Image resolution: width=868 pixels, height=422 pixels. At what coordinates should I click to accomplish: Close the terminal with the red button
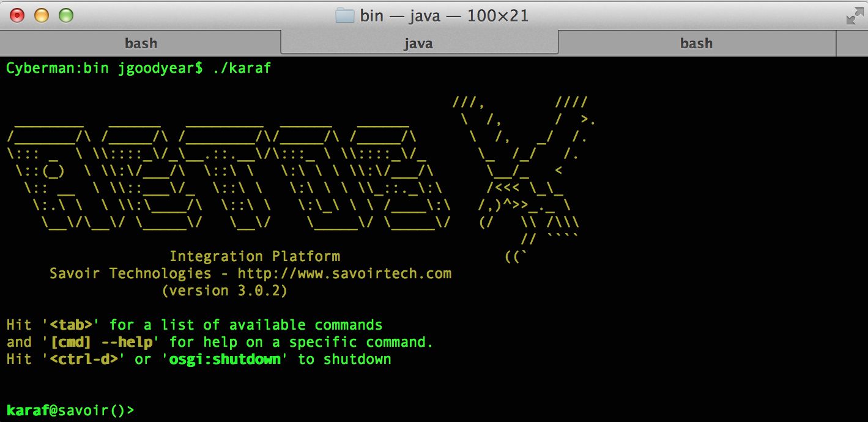[x=17, y=15]
